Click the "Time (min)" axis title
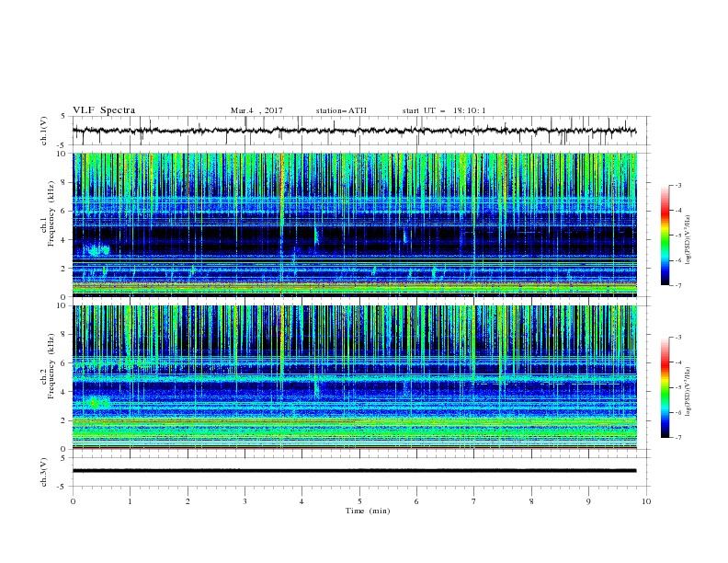The height and width of the screenshot is (563, 728). pos(368,511)
